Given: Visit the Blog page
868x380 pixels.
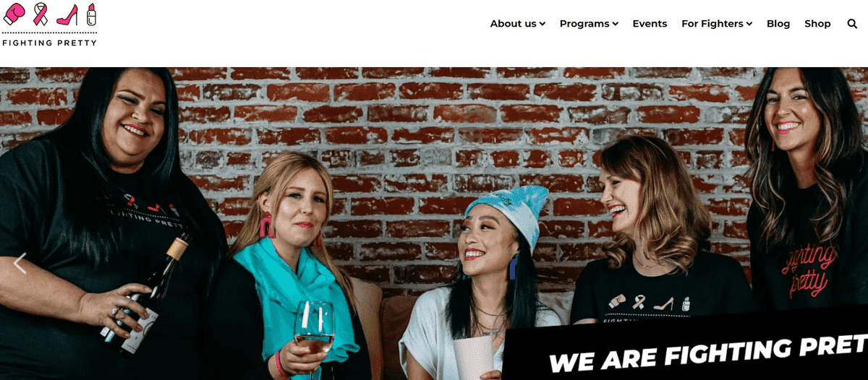Looking at the screenshot, I should pos(778,24).
